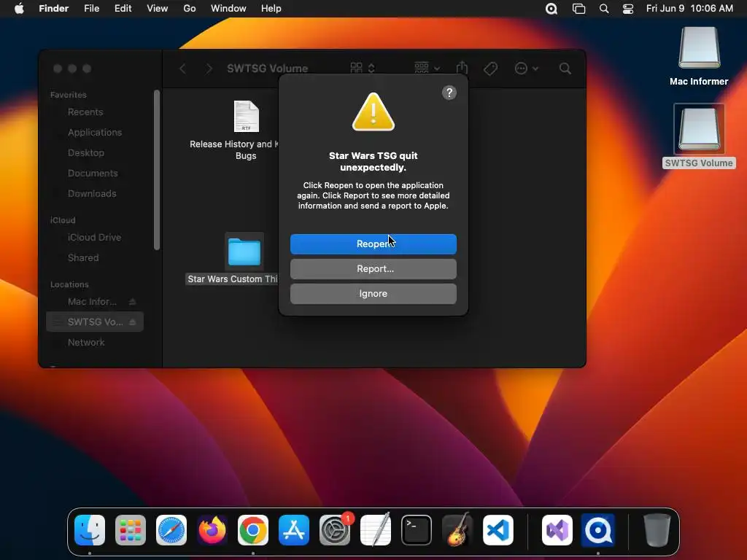Launch Safari from the Dock

171,530
